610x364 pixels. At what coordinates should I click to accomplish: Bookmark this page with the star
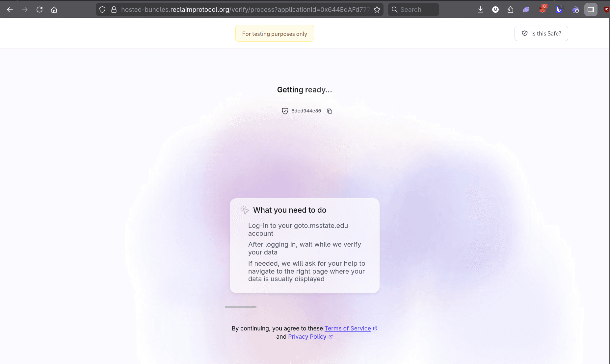click(x=377, y=10)
